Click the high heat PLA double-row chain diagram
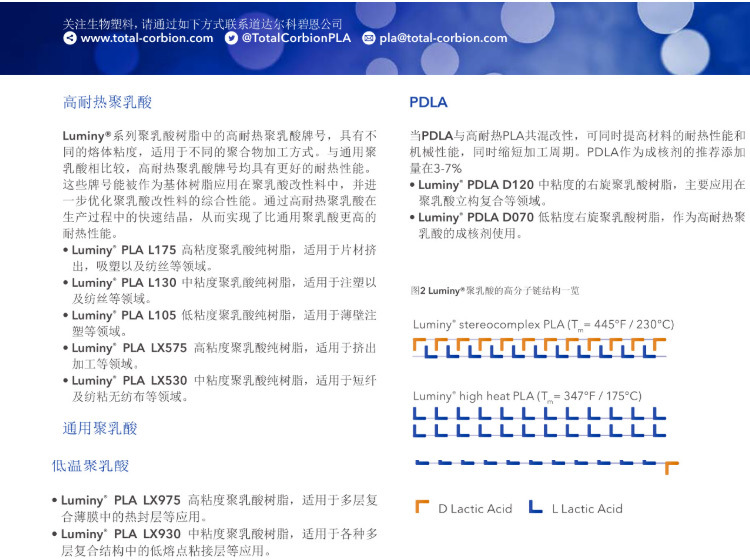 (540, 422)
